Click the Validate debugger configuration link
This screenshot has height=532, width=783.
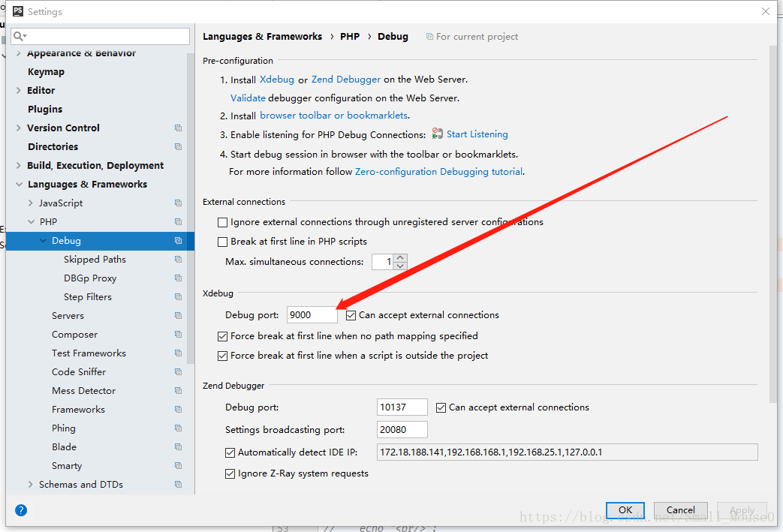click(x=248, y=98)
